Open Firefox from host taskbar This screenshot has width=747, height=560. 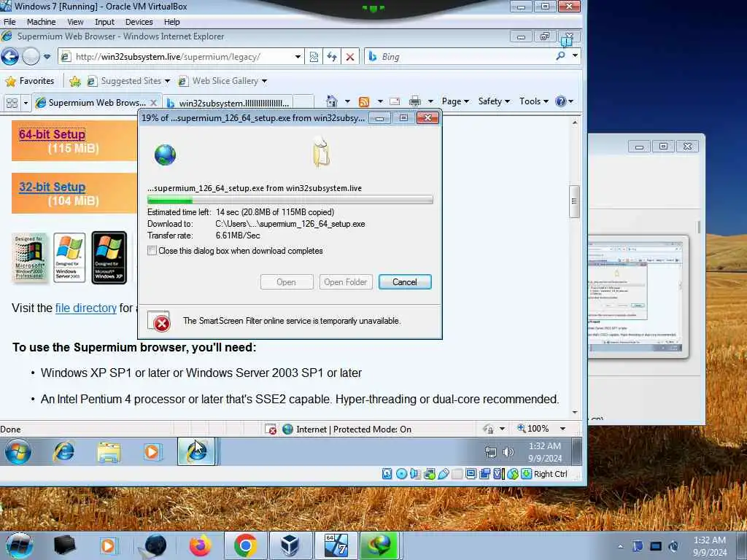pyautogui.click(x=201, y=545)
